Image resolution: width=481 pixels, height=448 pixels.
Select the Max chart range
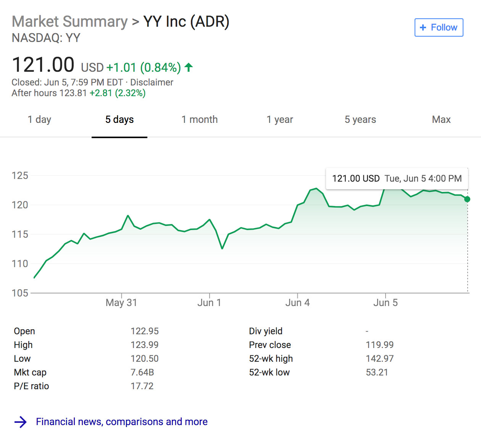[x=441, y=119]
